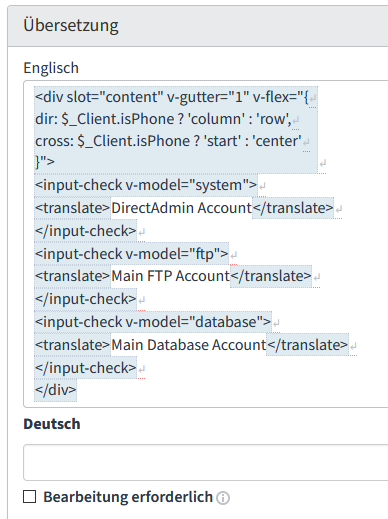The image size is (388, 519).
Task: Click the input-check v-model="ftp" tag
Action: (132, 254)
